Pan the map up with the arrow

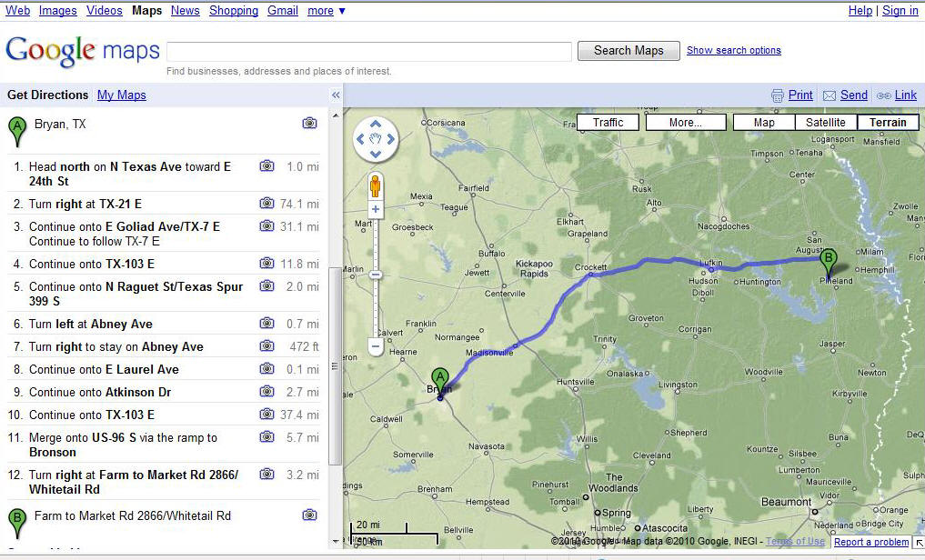pos(376,125)
